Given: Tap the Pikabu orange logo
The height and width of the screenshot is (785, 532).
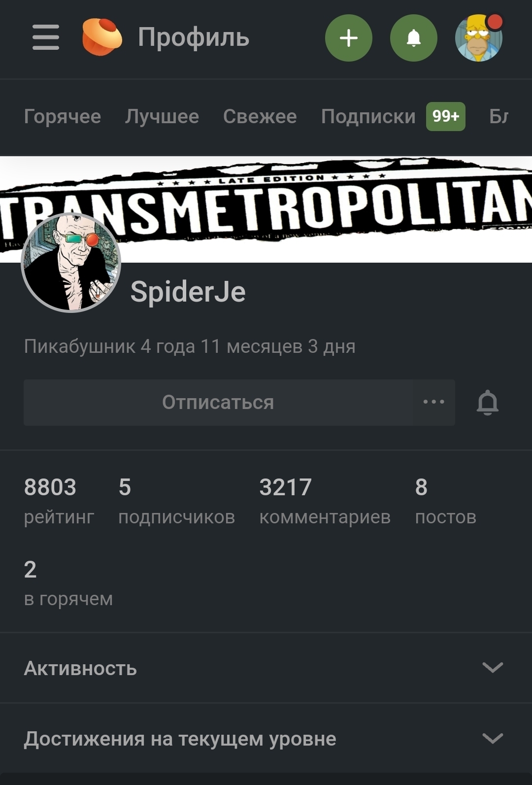Looking at the screenshot, I should coord(102,37).
